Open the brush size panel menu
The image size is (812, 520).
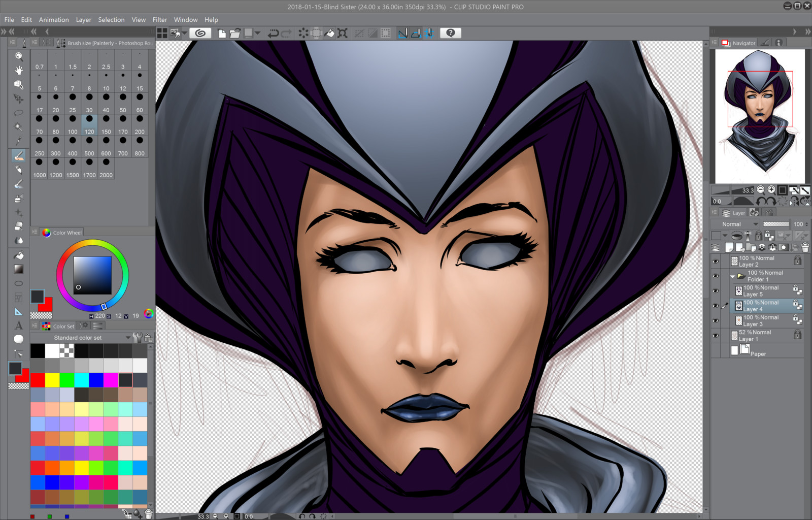tap(35, 43)
